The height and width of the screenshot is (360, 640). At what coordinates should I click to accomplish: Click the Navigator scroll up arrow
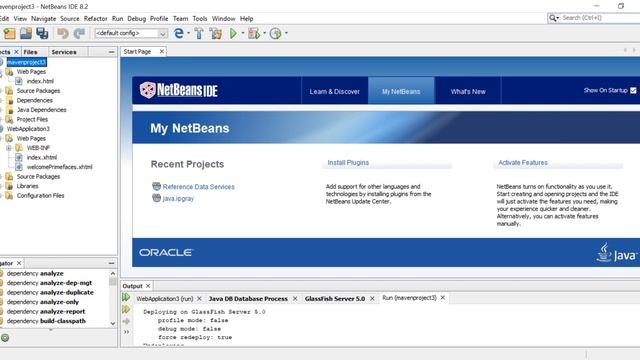tap(113, 273)
